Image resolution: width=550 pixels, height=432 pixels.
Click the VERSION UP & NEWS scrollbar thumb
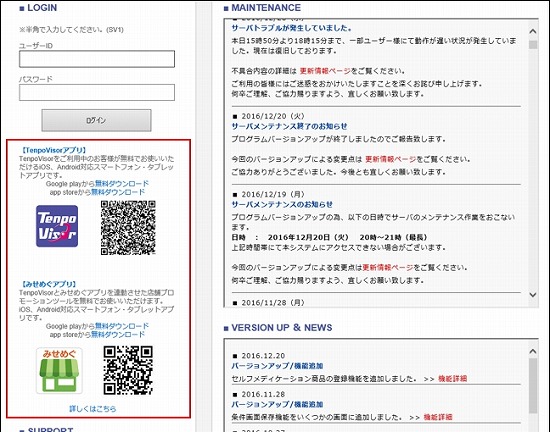[x=533, y=385]
